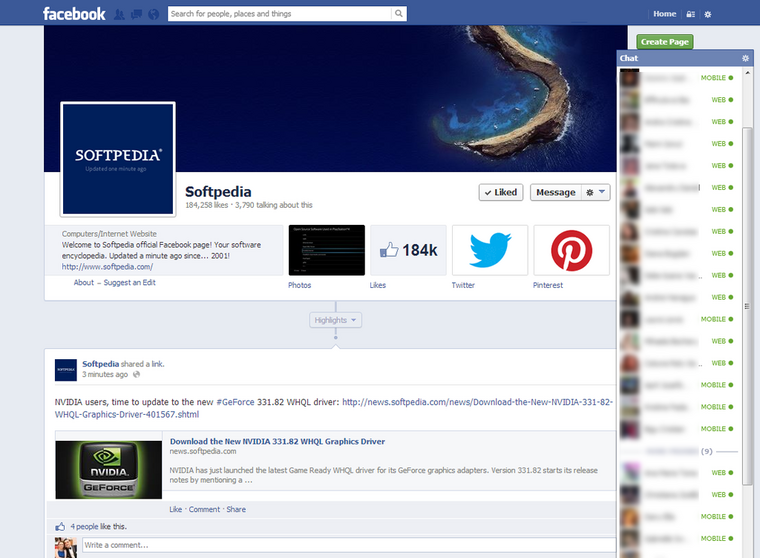This screenshot has height=558, width=760.
Task: Open NVIDIA GeForce link thumbnail
Action: click(x=109, y=469)
